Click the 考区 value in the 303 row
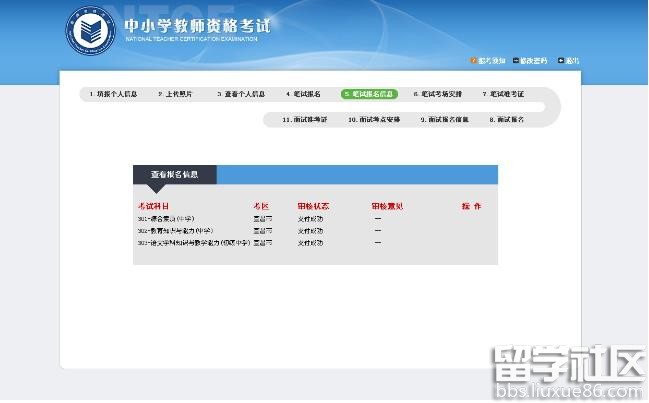This screenshot has height=403, width=649. click(263, 242)
